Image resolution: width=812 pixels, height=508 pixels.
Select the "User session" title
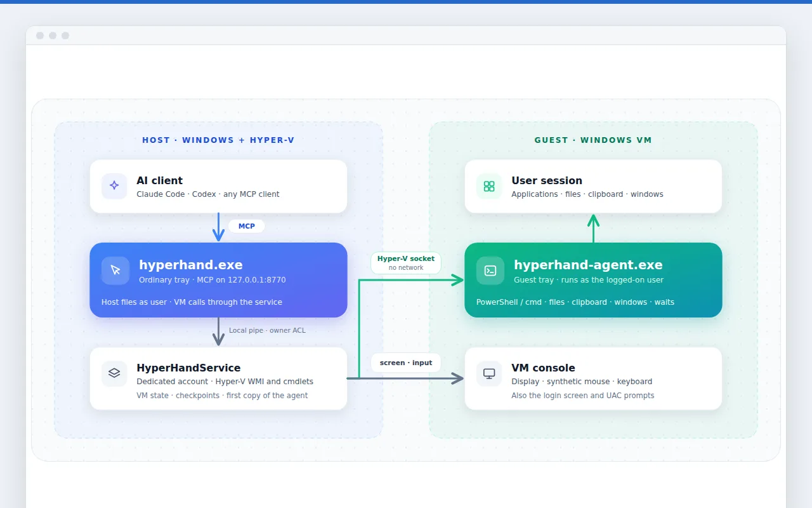pos(547,180)
